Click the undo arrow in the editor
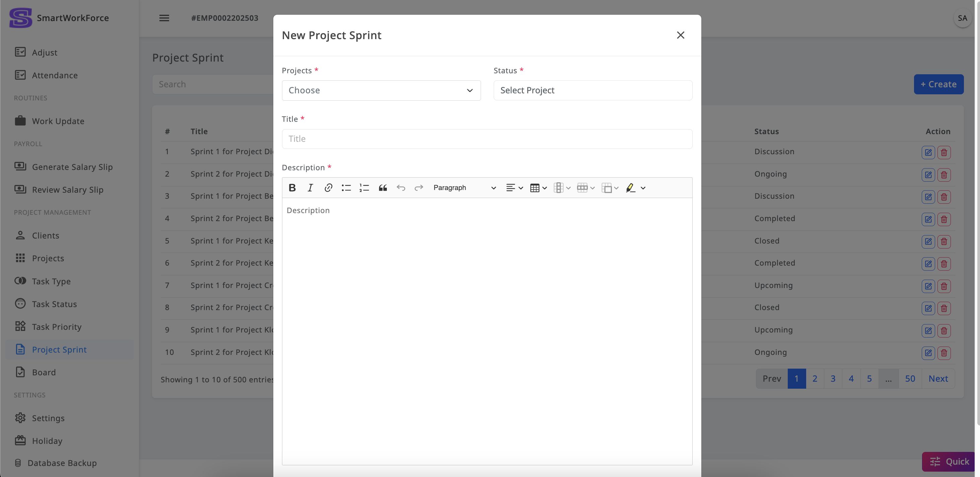 [401, 188]
